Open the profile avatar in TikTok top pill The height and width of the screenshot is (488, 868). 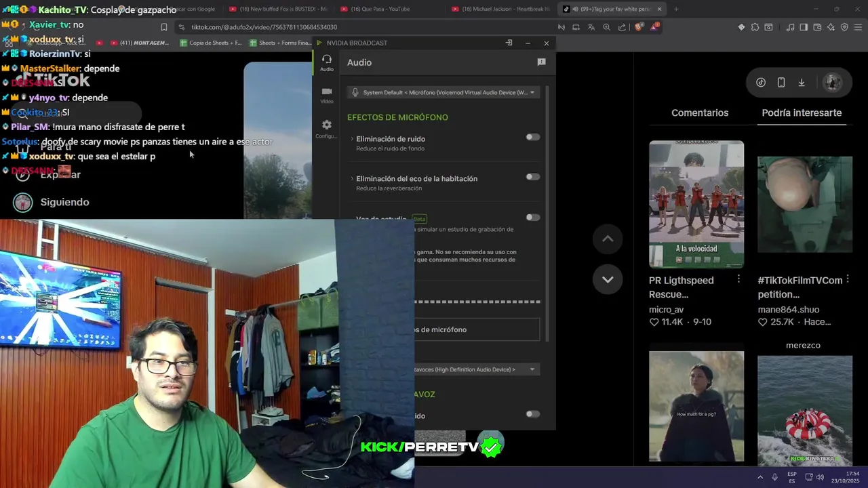[832, 82]
